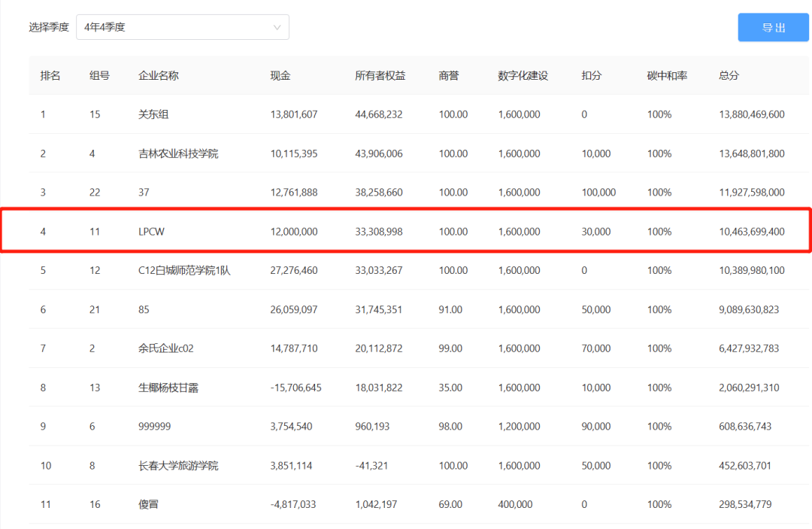This screenshot has height=529, width=812.
Task: Click the dropdown chevron arrow for quarter
Action: point(277,27)
